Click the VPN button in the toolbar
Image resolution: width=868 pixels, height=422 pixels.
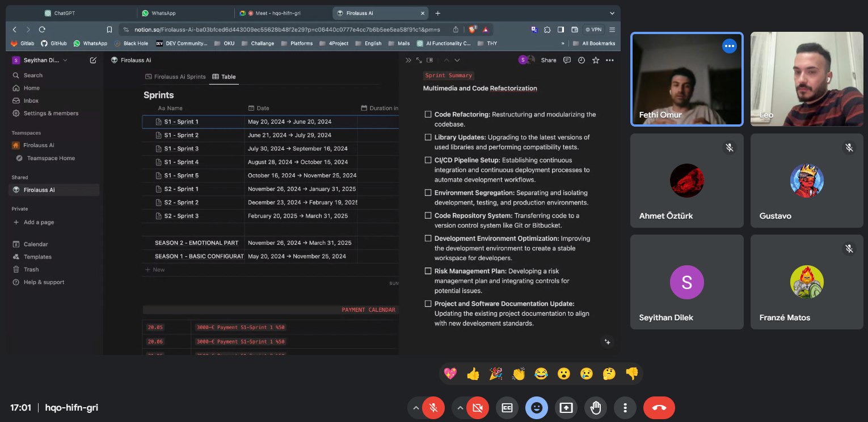[x=593, y=30]
